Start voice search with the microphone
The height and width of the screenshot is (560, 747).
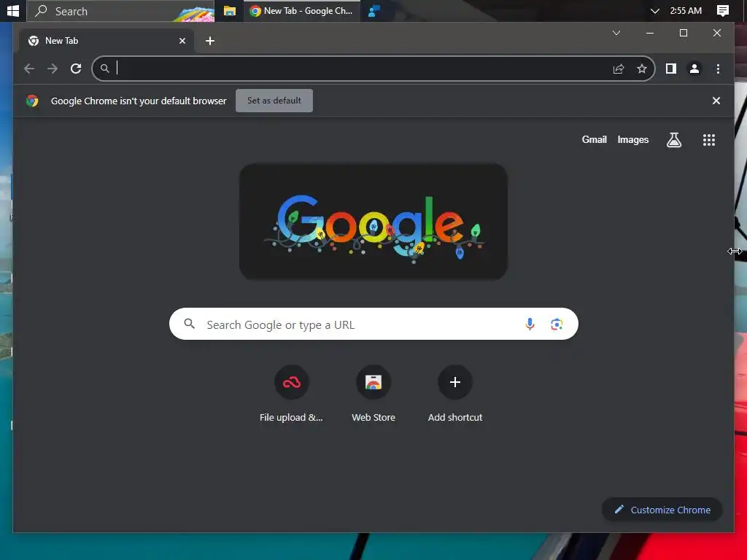530,324
